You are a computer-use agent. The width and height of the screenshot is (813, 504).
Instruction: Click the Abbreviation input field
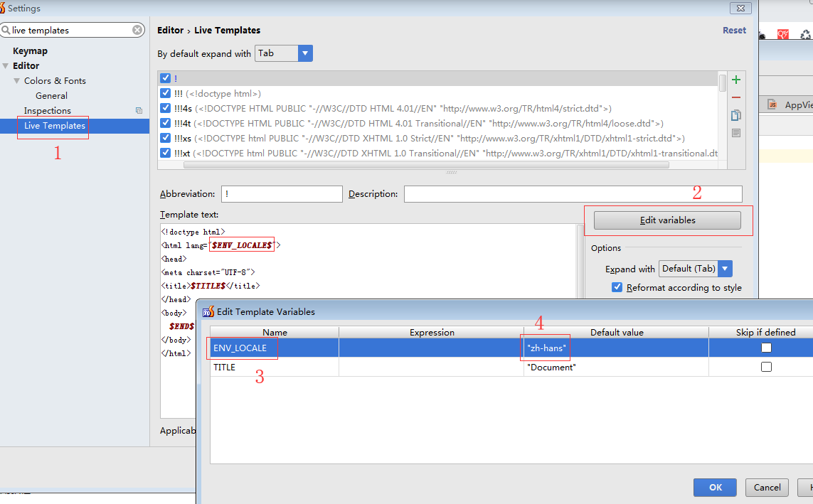pos(282,194)
